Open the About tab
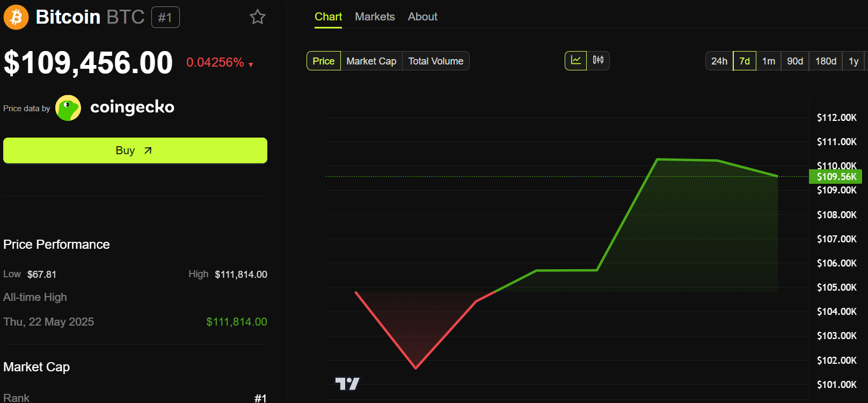This screenshot has height=403, width=868. 422,17
